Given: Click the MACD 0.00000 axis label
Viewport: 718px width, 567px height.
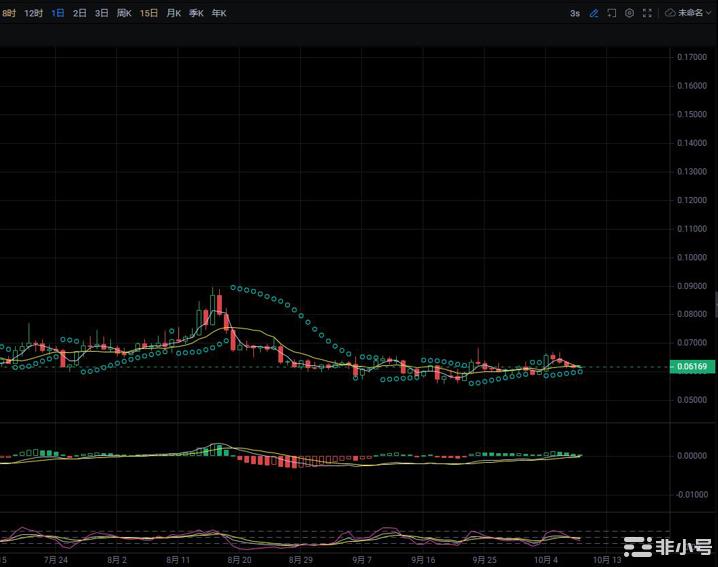Looking at the screenshot, I should pyautogui.click(x=692, y=456).
